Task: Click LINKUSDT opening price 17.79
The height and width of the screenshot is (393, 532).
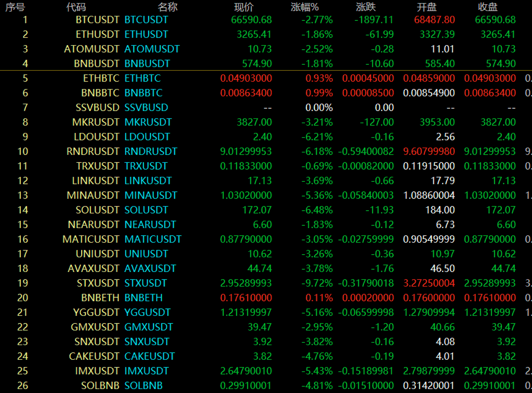Action: pos(443,181)
